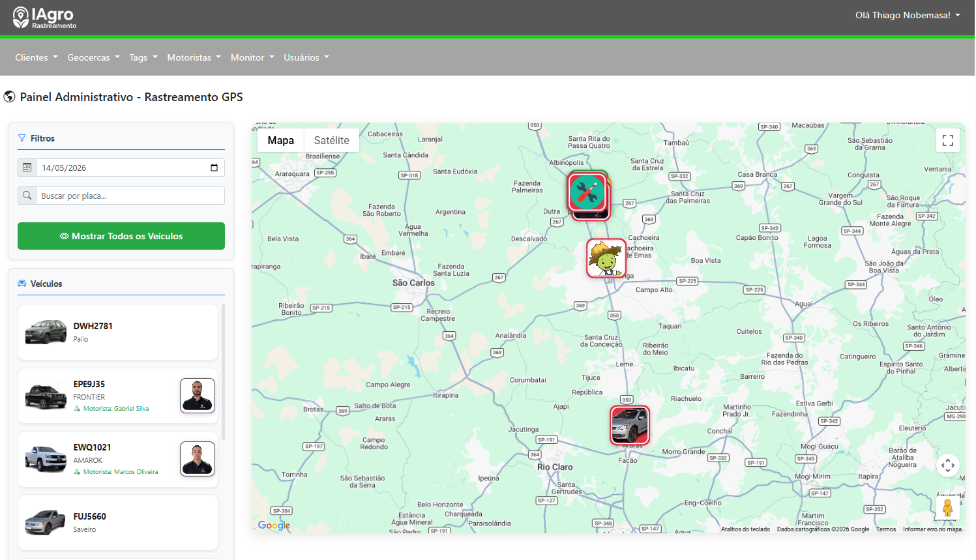
Task: Click the calendar icon beside the date
Action: [27, 168]
